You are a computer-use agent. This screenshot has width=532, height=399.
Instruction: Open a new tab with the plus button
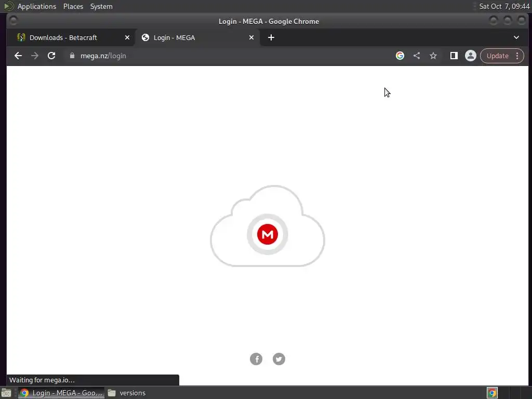click(x=271, y=37)
